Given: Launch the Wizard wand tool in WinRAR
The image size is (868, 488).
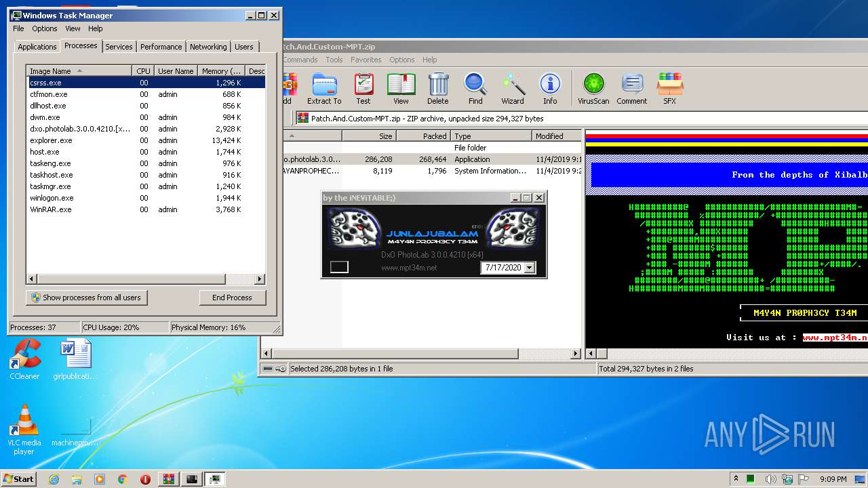Looking at the screenshot, I should point(513,89).
